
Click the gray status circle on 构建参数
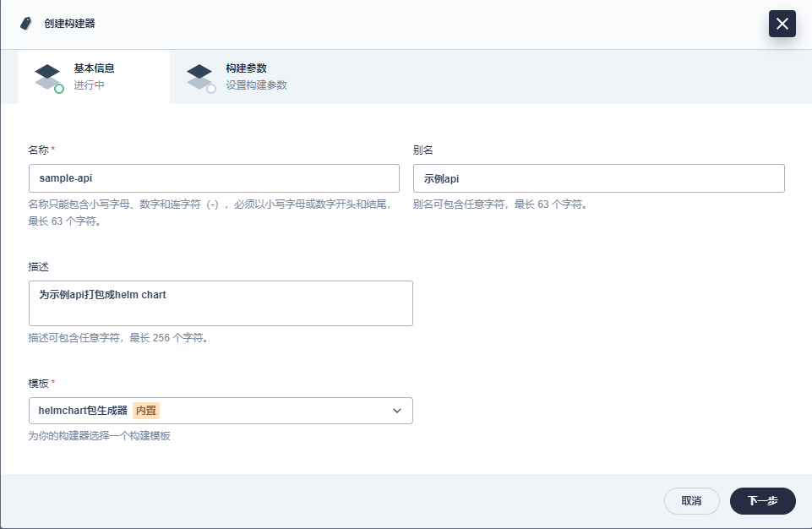tap(211, 89)
